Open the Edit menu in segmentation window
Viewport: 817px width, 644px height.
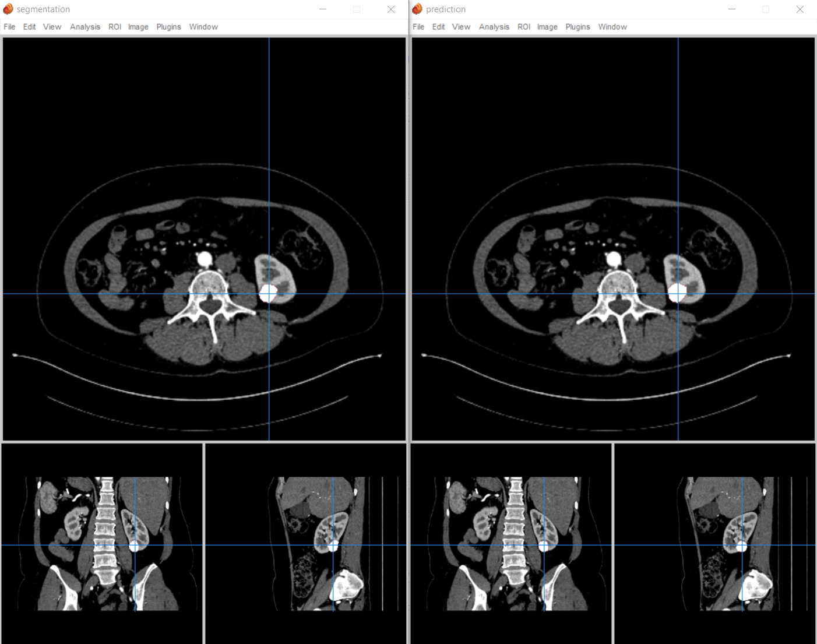pyautogui.click(x=29, y=27)
